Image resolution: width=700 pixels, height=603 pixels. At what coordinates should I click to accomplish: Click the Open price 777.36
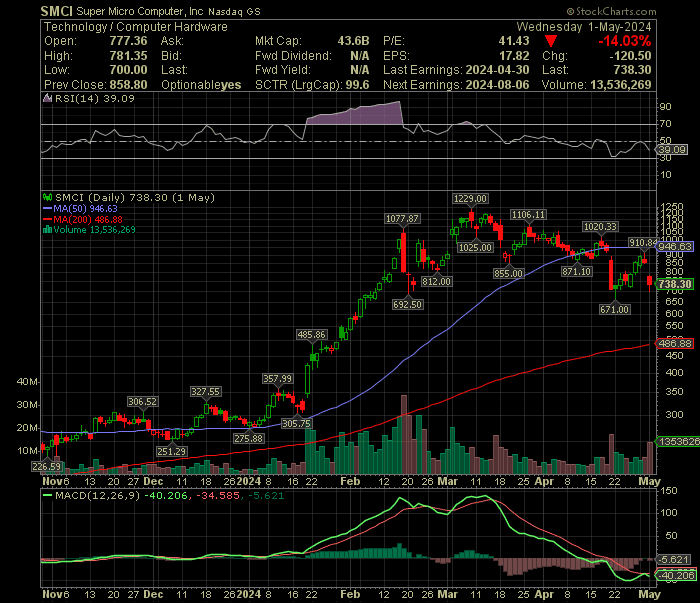pyautogui.click(x=129, y=41)
